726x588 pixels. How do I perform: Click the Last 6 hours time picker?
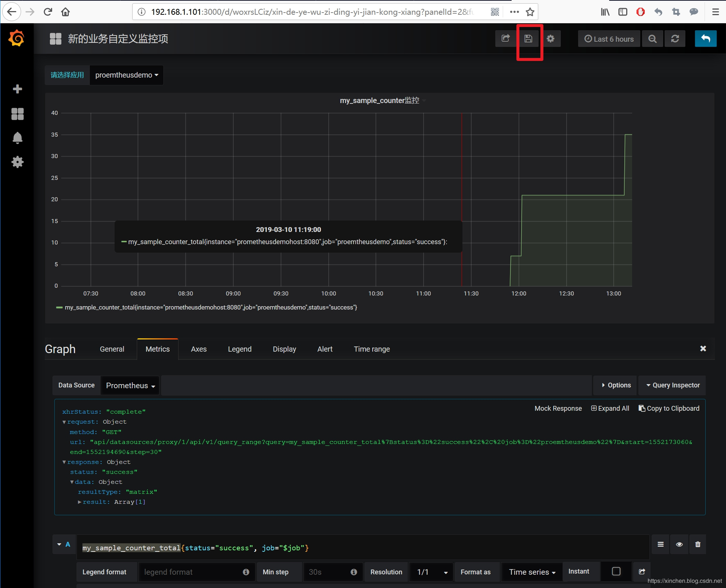(x=609, y=39)
